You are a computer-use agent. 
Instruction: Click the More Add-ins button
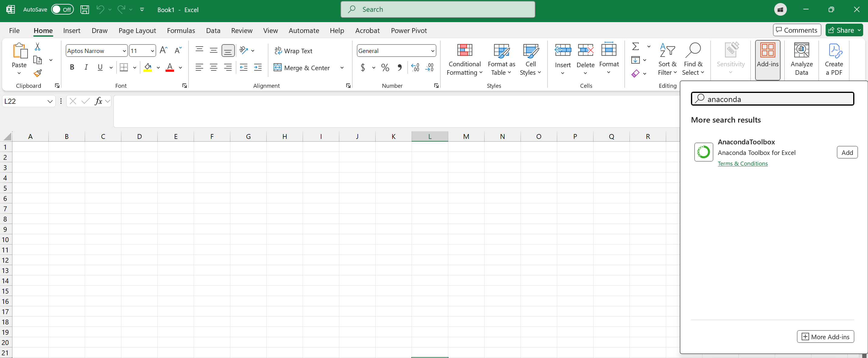[825, 337]
